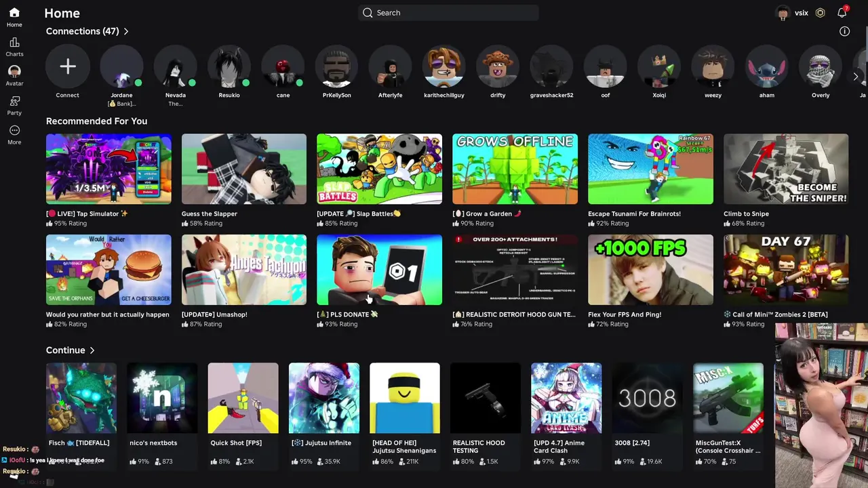The image size is (868, 488).
Task: Open Flex Your FPS And Ping thumbnail
Action: click(x=650, y=270)
